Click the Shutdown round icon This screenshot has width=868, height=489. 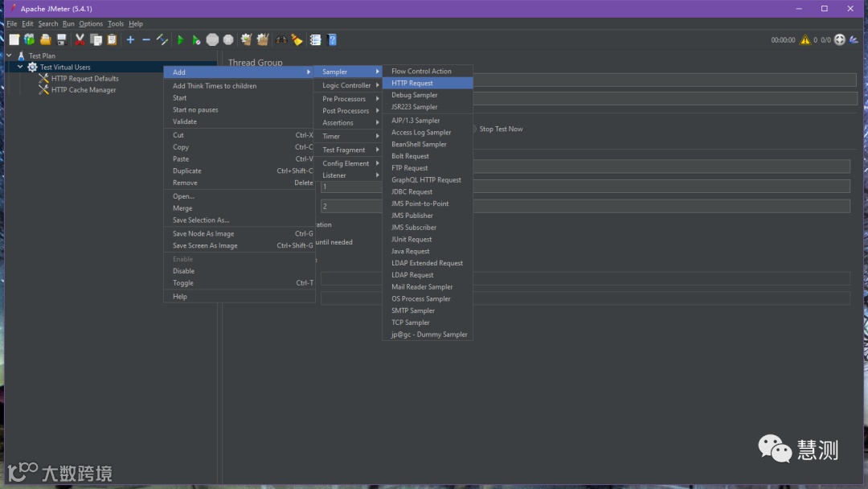pos(228,40)
